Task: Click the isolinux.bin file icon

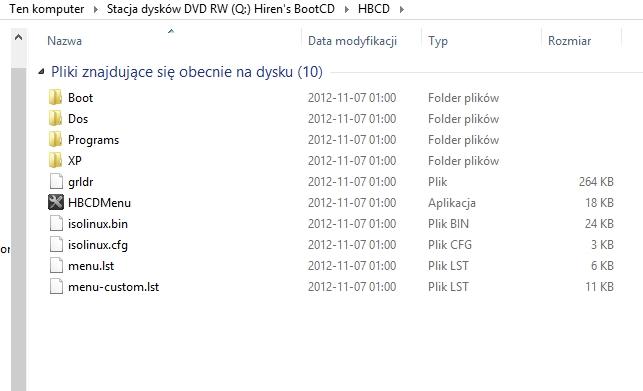Action: click(x=56, y=224)
